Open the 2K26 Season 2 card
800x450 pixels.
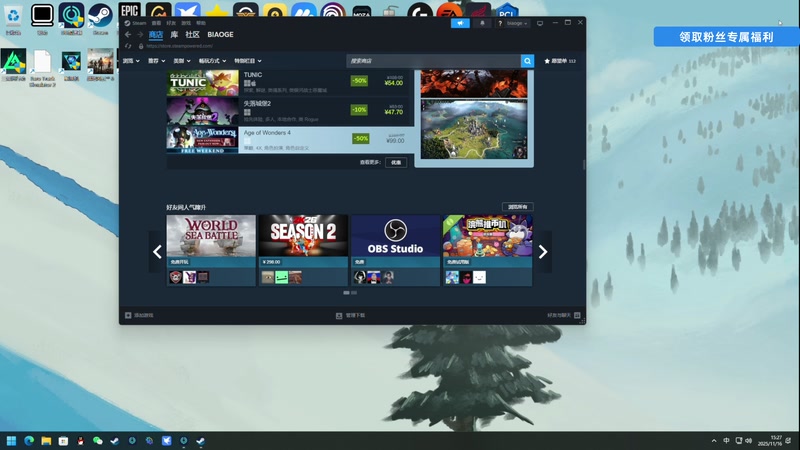pos(303,250)
